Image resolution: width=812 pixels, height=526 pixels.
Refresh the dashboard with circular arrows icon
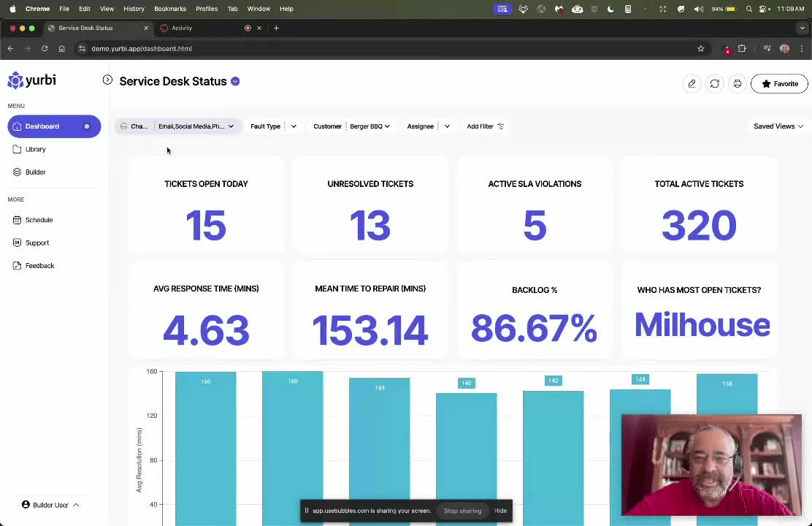coord(715,83)
